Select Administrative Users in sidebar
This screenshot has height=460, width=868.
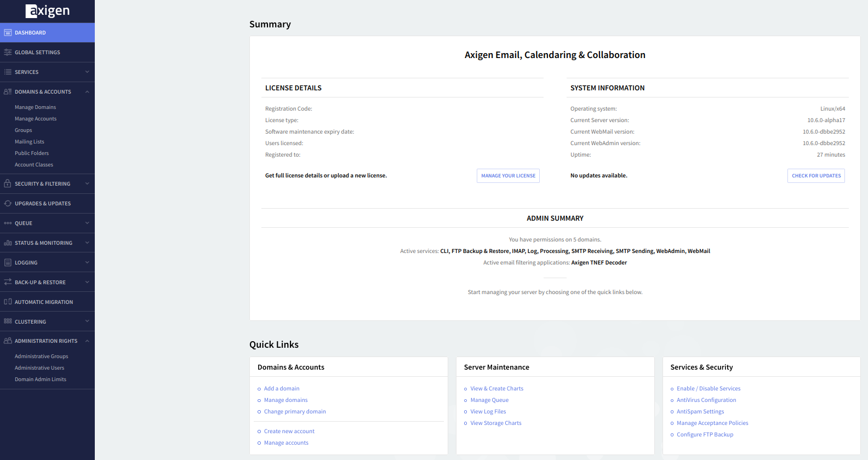(39, 368)
